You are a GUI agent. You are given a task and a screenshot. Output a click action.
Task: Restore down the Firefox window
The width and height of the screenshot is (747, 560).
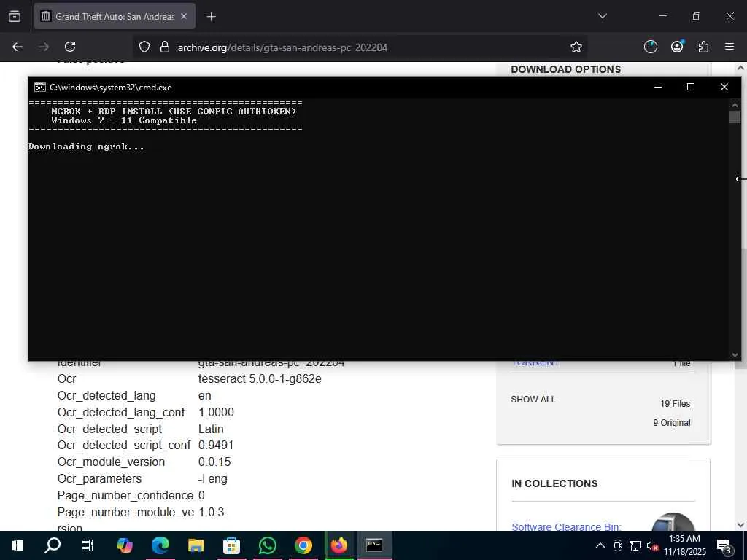696,16
